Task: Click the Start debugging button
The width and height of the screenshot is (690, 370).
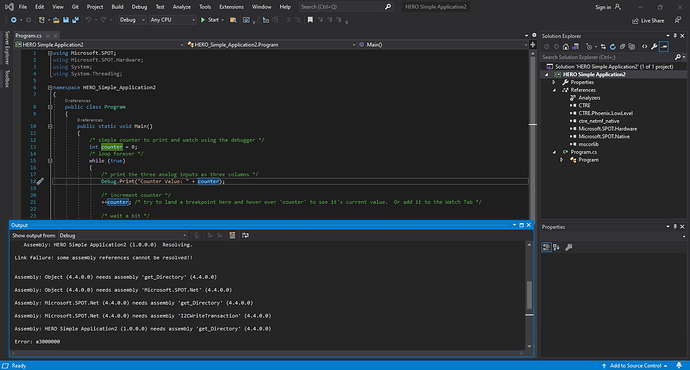Action: [x=210, y=20]
